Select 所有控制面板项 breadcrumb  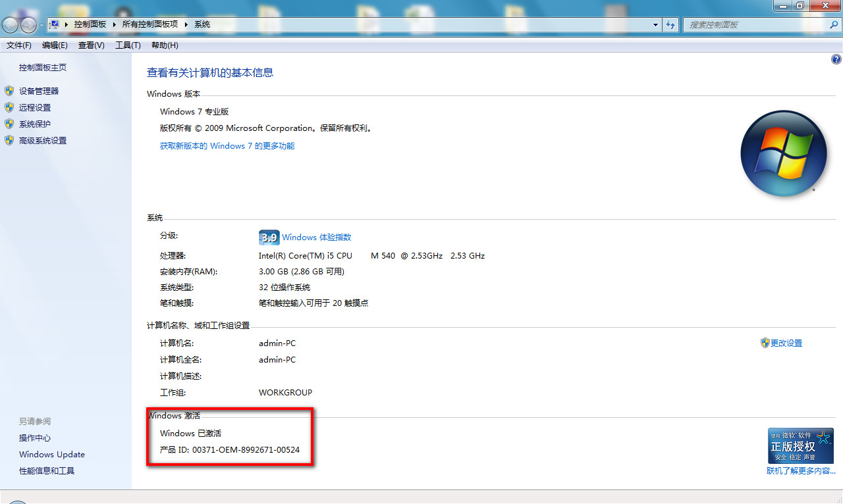coord(150,24)
